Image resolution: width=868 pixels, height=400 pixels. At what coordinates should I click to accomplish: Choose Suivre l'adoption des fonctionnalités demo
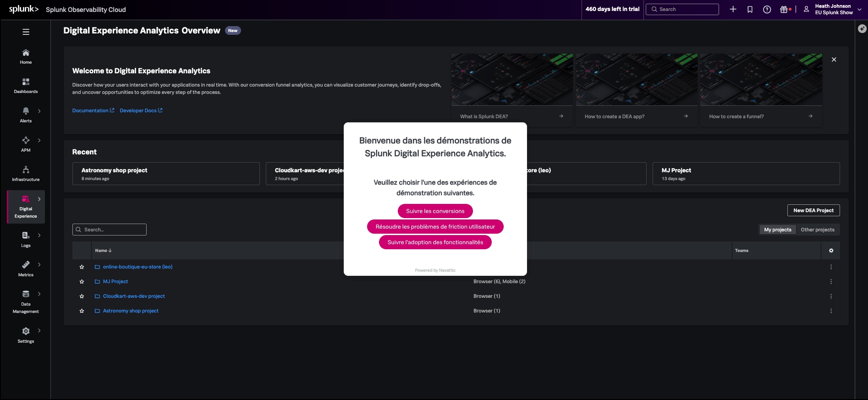coord(435,242)
